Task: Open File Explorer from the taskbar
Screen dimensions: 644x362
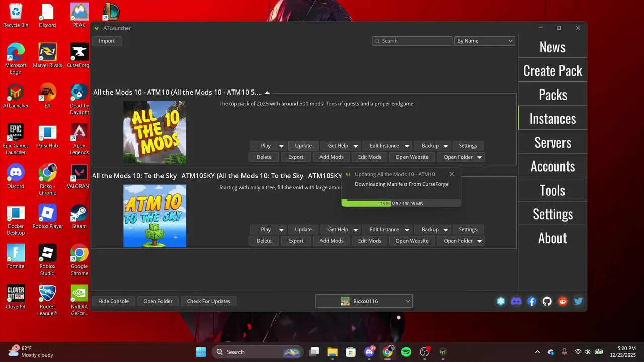Action: (x=332, y=352)
